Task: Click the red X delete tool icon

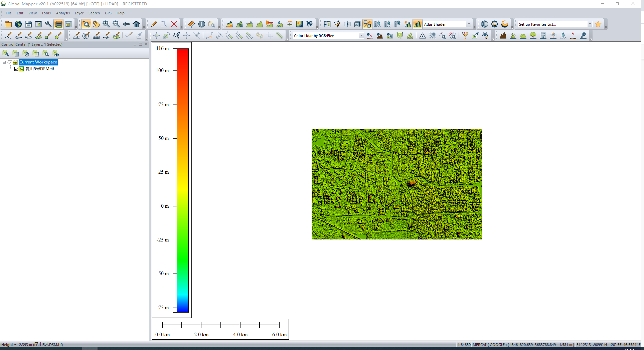Action: tap(174, 24)
